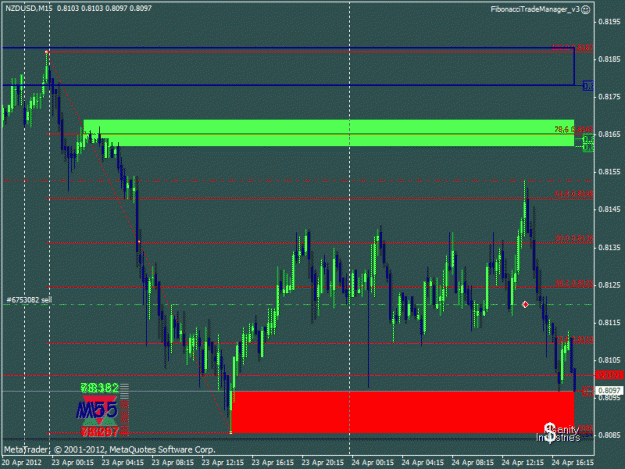Viewport: 625px width, 469px height.
Task: Click the 23 Apr 16:15 time label
Action: pos(273,462)
